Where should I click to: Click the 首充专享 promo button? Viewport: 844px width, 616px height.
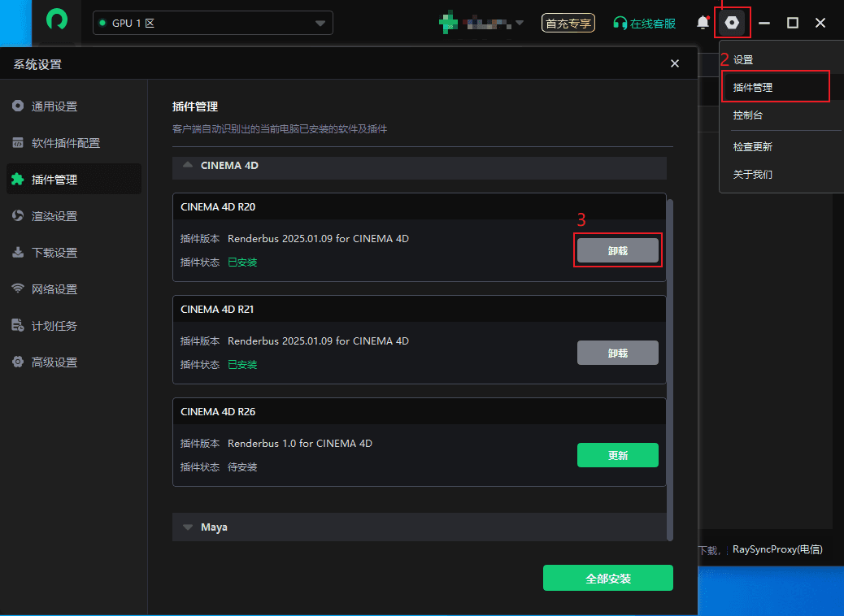(x=568, y=23)
